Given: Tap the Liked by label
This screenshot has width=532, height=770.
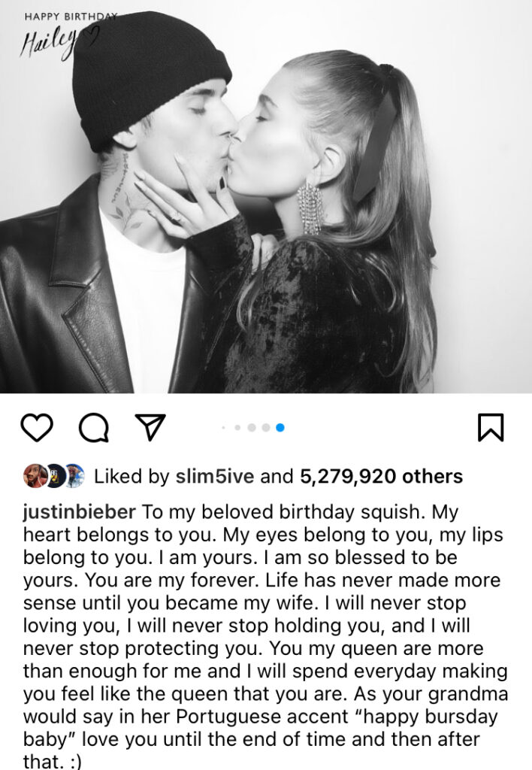Looking at the screenshot, I should pyautogui.click(x=131, y=476).
